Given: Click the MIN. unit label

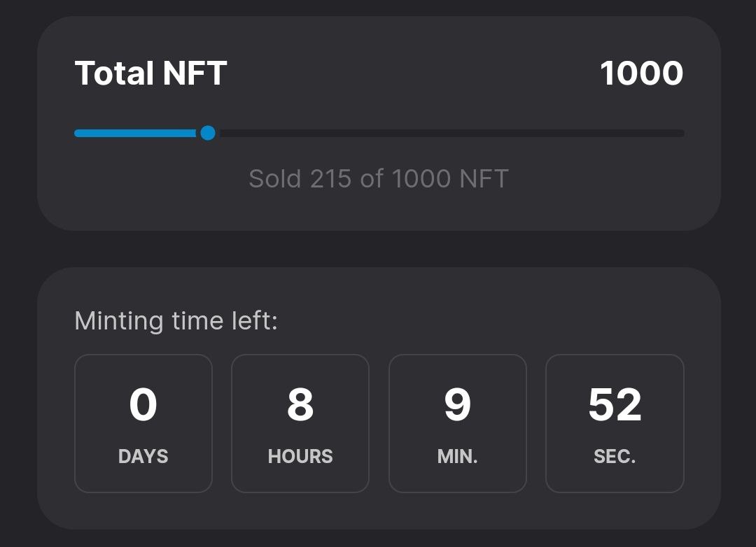Looking at the screenshot, I should click(457, 457).
